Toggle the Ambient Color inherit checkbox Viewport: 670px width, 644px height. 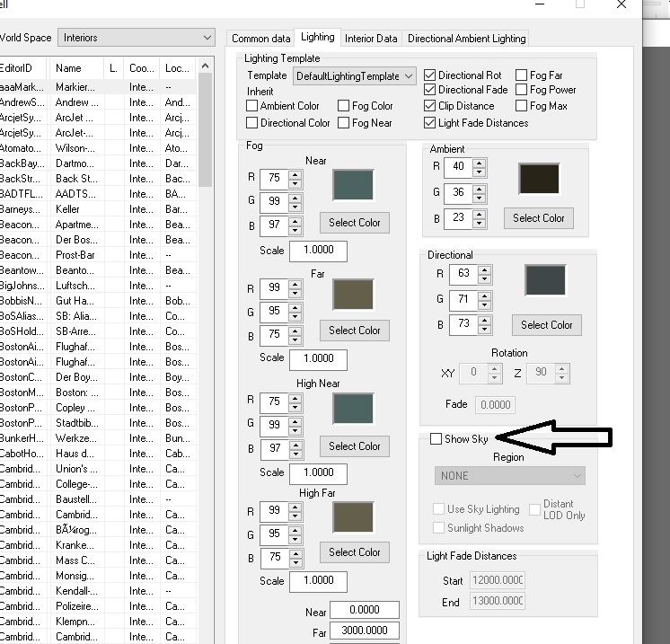(x=252, y=106)
